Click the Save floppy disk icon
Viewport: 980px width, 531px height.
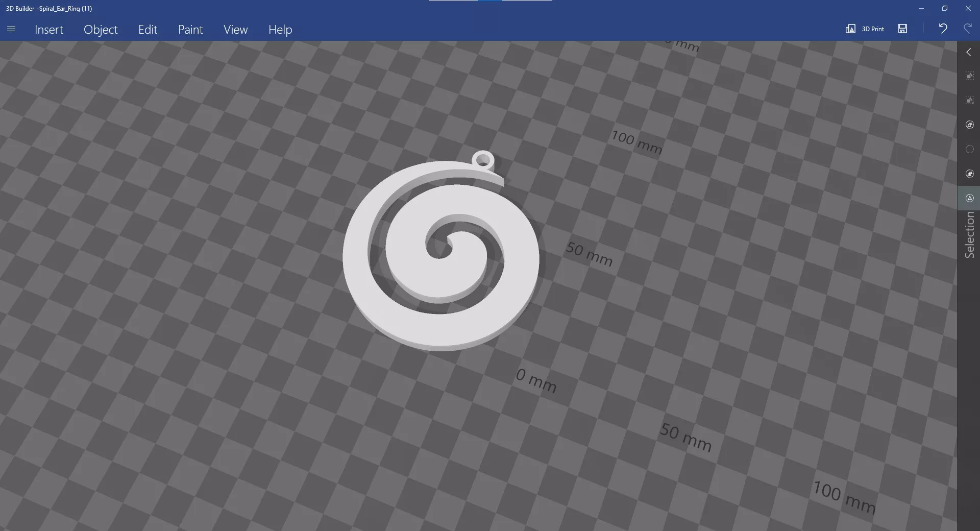[902, 29]
